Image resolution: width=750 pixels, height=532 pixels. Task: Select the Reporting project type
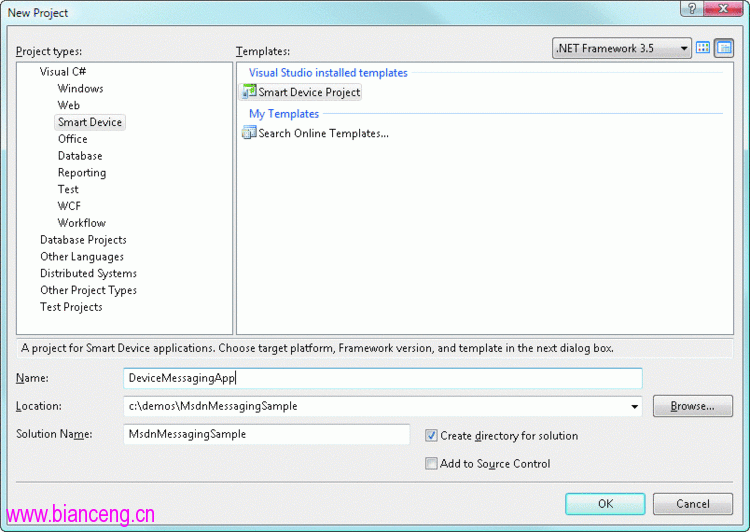point(82,173)
